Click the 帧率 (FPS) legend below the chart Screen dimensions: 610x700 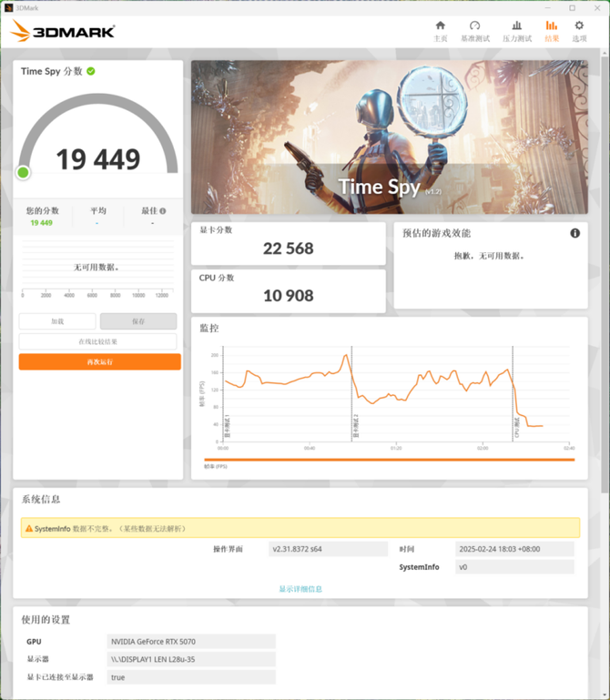coord(216,467)
